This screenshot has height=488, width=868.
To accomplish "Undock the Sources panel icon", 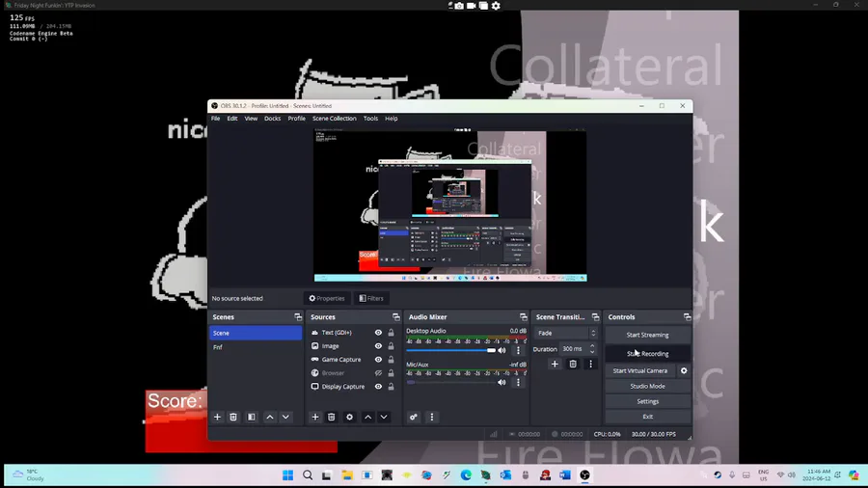I will click(395, 317).
